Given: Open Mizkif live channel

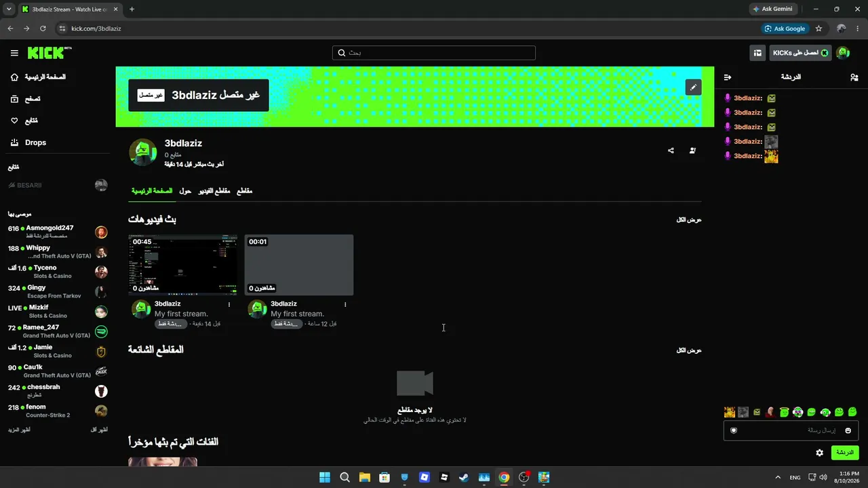Looking at the screenshot, I should click(58, 312).
